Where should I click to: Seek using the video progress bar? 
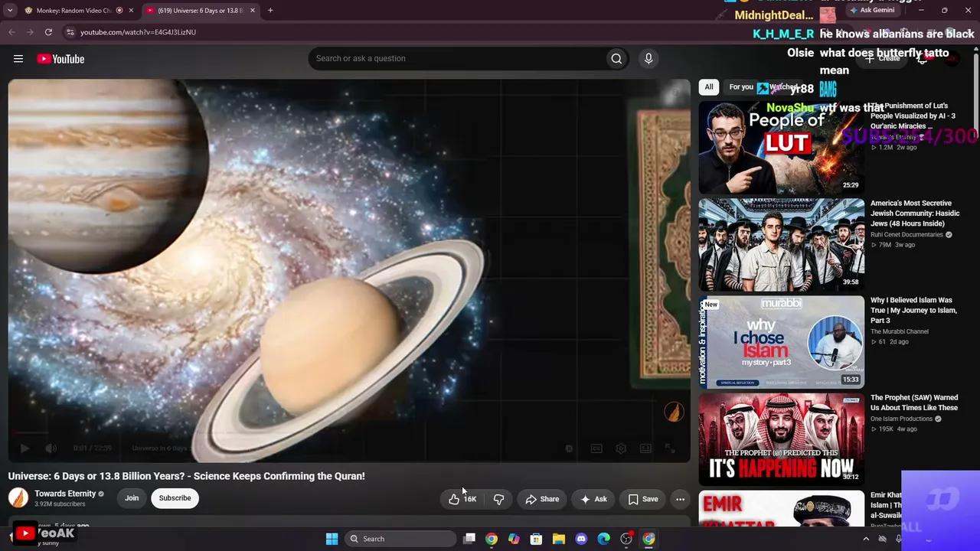[x=349, y=433]
